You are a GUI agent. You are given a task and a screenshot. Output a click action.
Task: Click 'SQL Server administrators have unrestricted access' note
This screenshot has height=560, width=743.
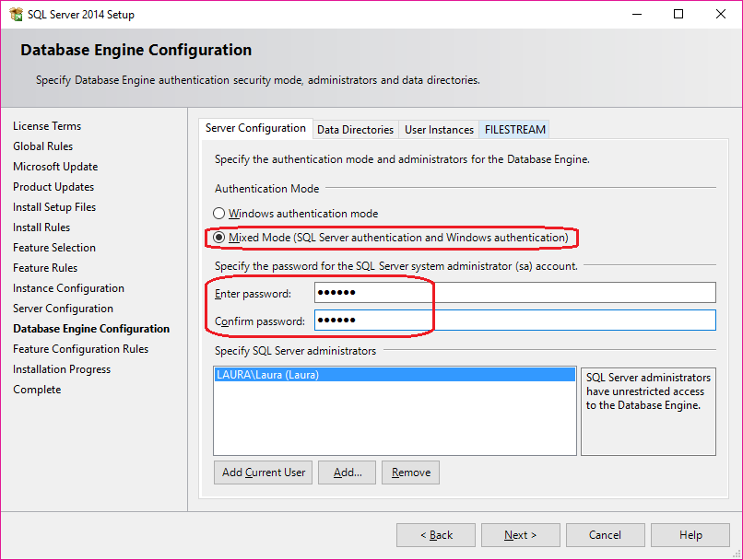pos(648,391)
